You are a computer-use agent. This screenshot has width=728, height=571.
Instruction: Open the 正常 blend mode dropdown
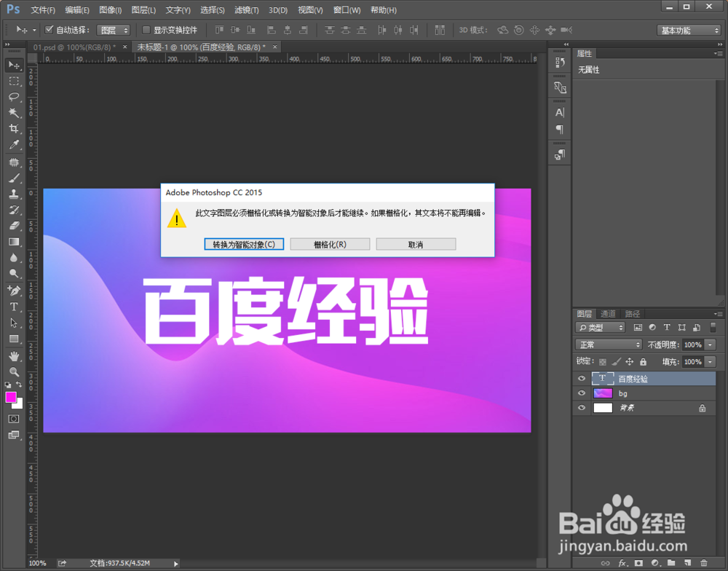(x=609, y=344)
